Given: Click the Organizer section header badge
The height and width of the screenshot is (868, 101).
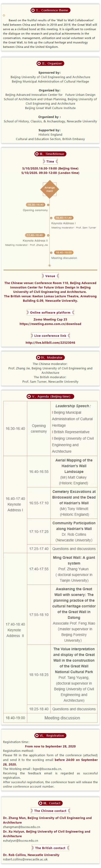Looking at the screenshot, I should coord(50,63).
